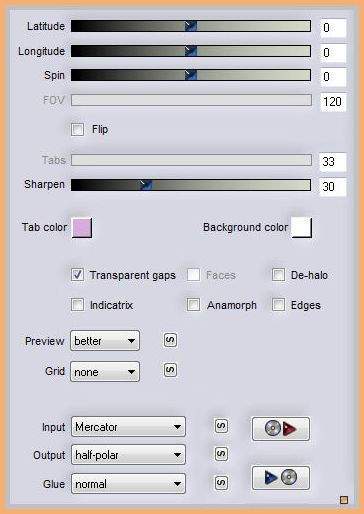The height and width of the screenshot is (514, 364).
Task: Click the S icon next to Preview
Action: click(170, 340)
